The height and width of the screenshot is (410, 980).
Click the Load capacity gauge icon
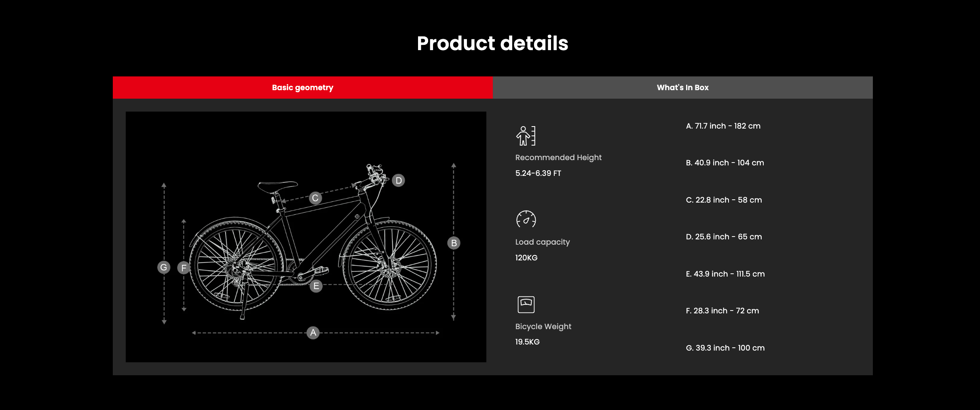pos(526,220)
